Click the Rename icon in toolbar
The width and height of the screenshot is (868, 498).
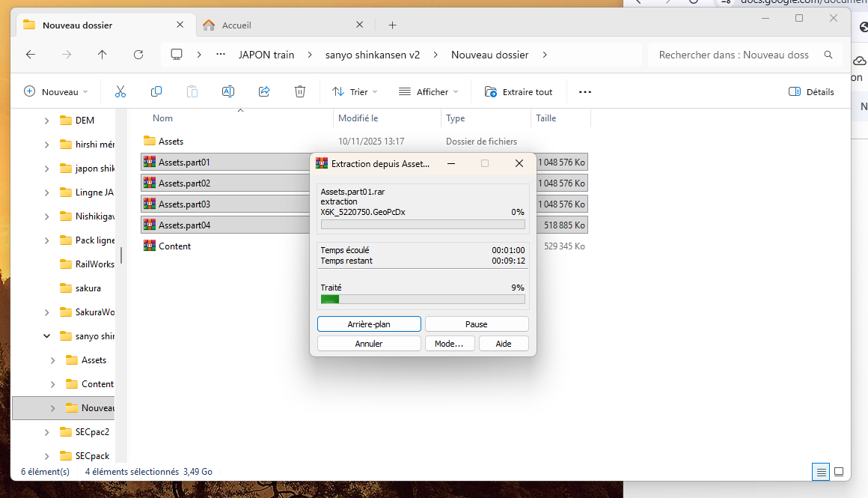point(228,91)
